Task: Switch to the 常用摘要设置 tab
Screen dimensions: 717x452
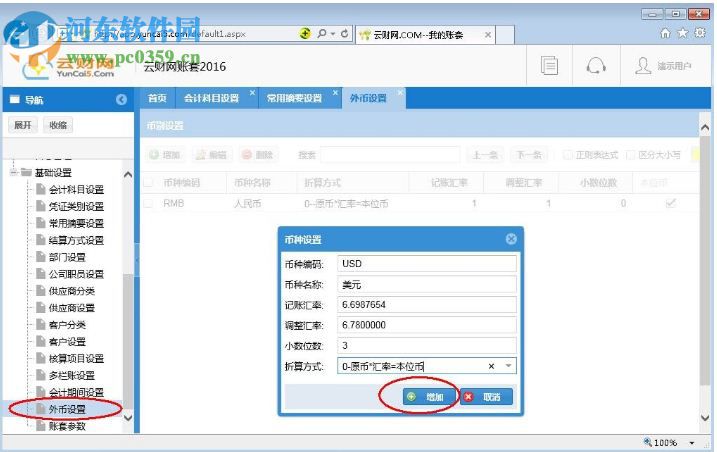Action: 294,98
